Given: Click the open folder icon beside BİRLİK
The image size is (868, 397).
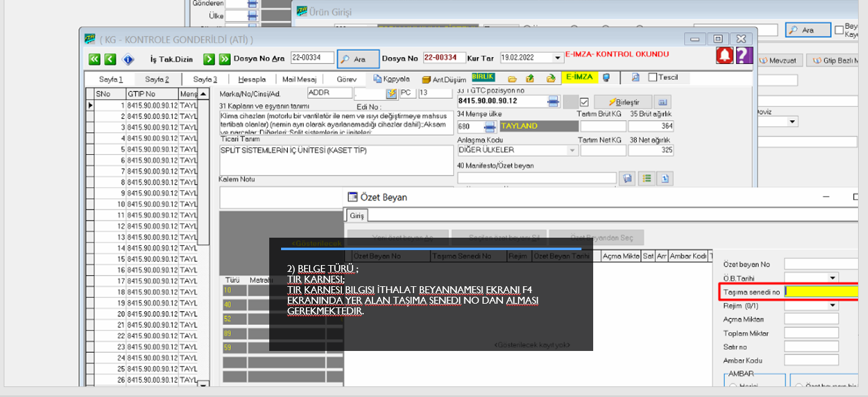Looking at the screenshot, I should point(512,79).
